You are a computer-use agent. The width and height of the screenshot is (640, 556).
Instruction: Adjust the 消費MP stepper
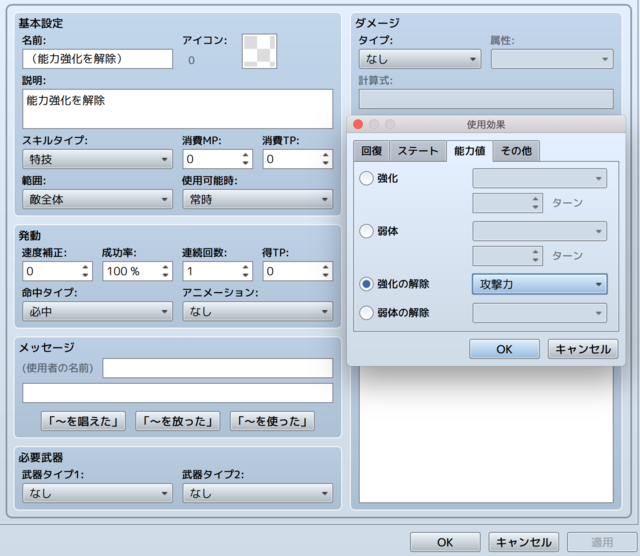tap(245, 159)
